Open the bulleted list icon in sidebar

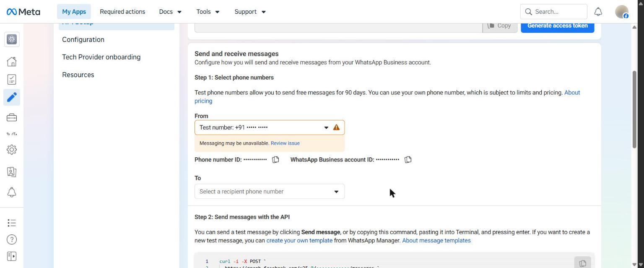point(12,223)
